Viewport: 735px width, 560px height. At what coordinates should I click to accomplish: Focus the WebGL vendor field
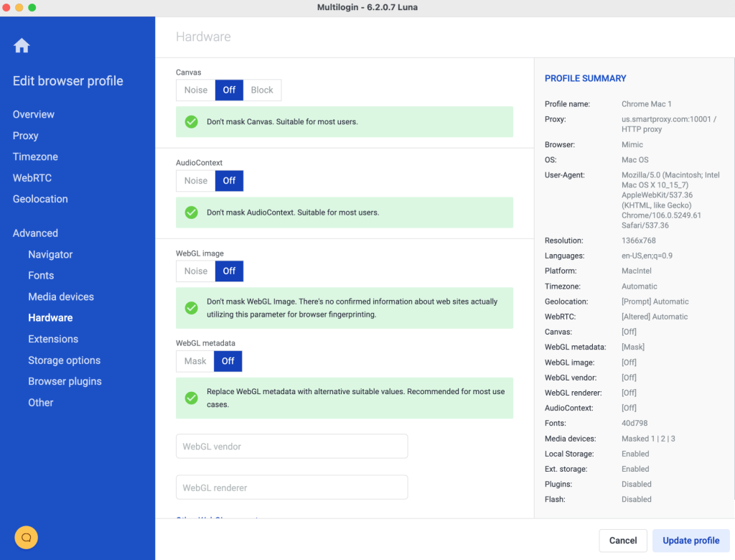(291, 446)
